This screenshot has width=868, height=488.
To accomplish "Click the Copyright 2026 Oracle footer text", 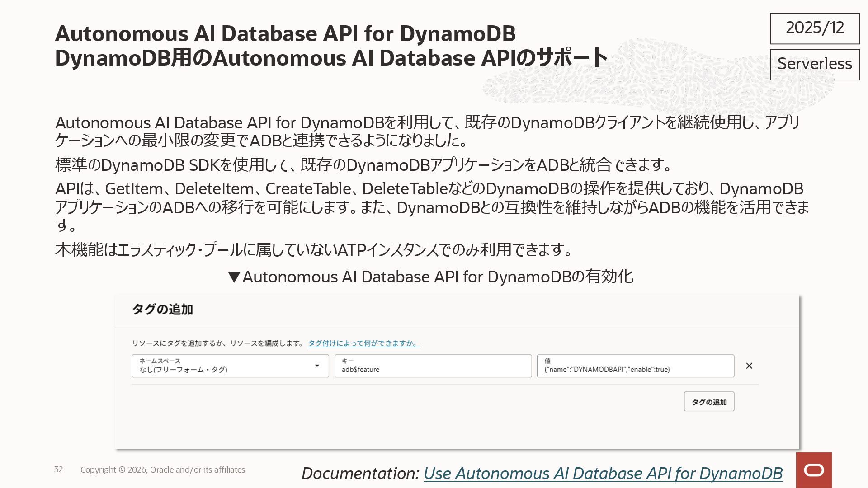I will tap(163, 470).
